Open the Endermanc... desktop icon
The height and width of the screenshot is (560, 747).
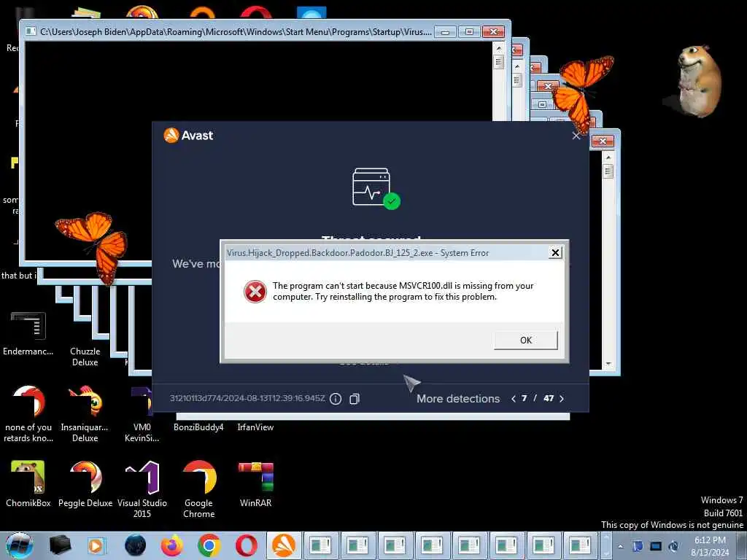click(28, 333)
